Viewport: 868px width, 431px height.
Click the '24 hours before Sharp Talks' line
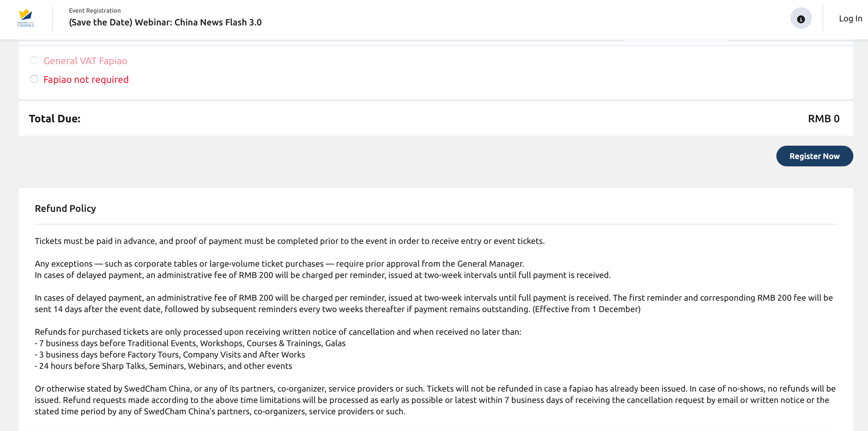pyautogui.click(x=164, y=366)
